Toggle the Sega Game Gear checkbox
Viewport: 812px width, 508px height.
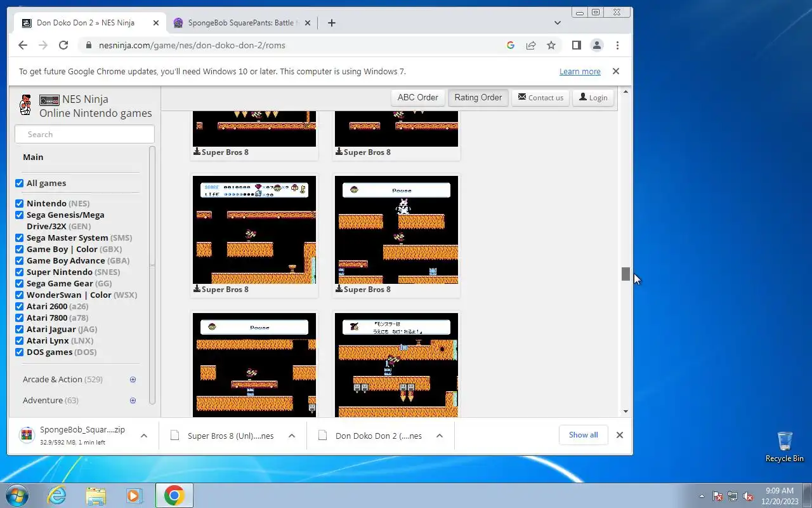click(20, 284)
